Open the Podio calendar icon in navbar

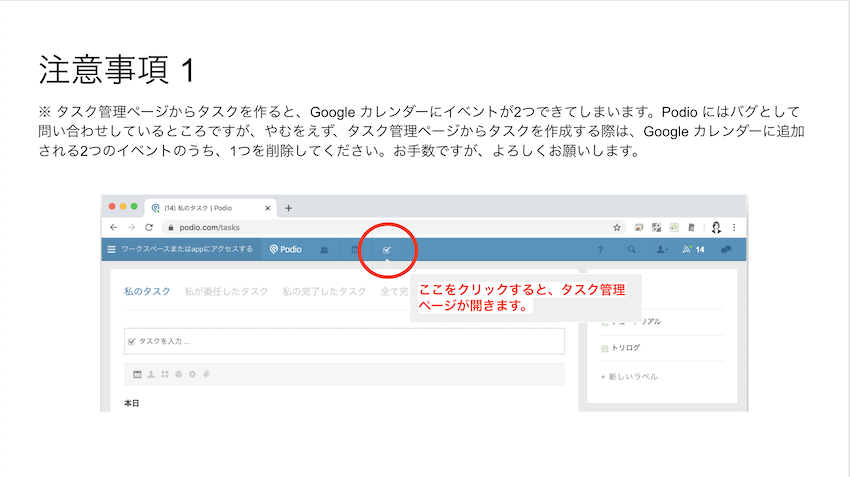click(x=354, y=250)
